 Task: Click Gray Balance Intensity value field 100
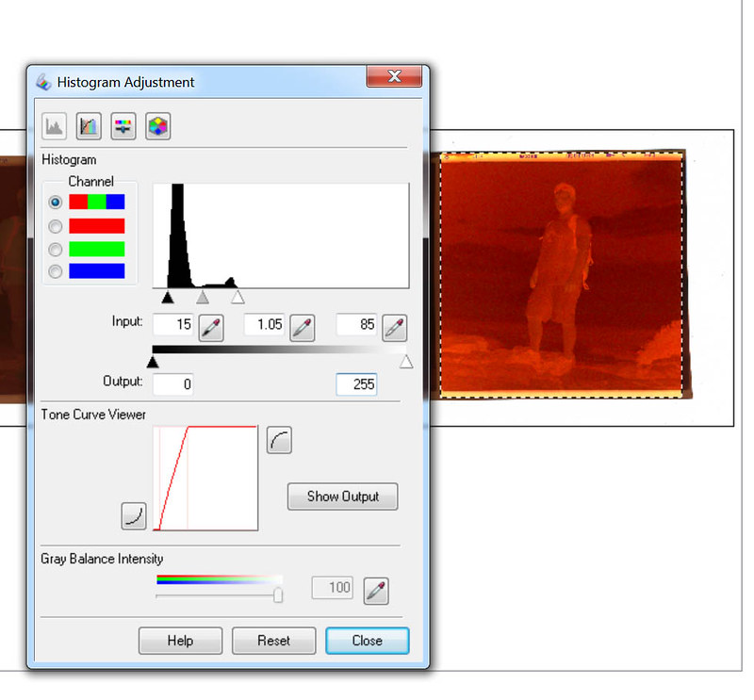pos(333,588)
